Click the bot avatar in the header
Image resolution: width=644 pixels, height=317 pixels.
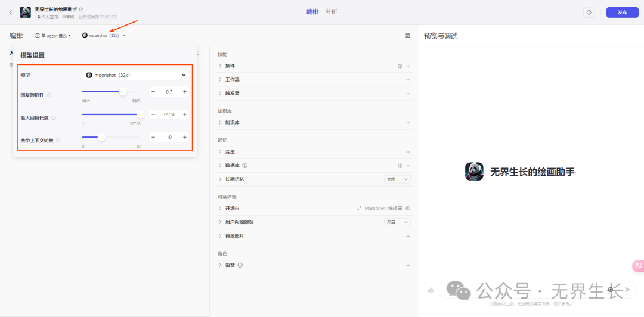(26, 13)
